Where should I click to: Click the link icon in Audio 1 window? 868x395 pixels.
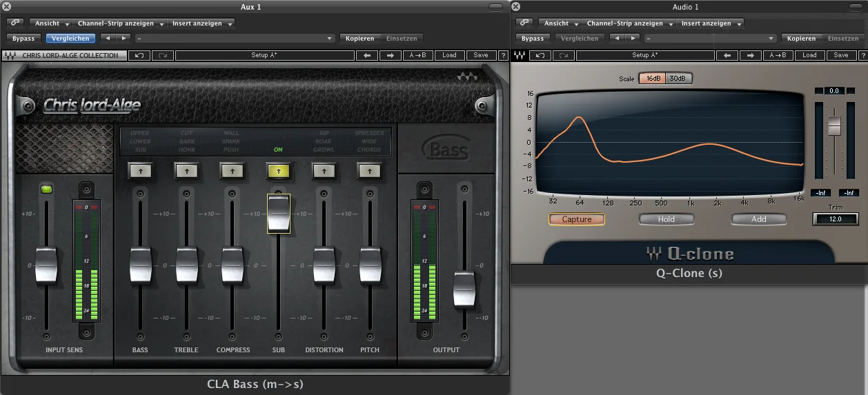[524, 23]
